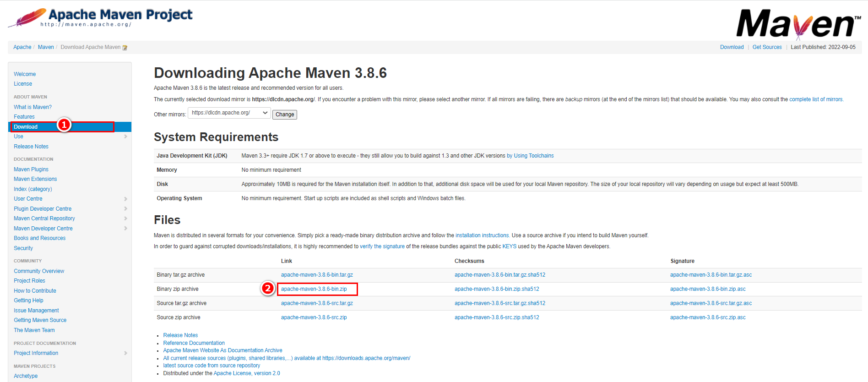
Task: Open apache-maven-3.8.6-bin.zip.asc signature
Action: pos(708,289)
